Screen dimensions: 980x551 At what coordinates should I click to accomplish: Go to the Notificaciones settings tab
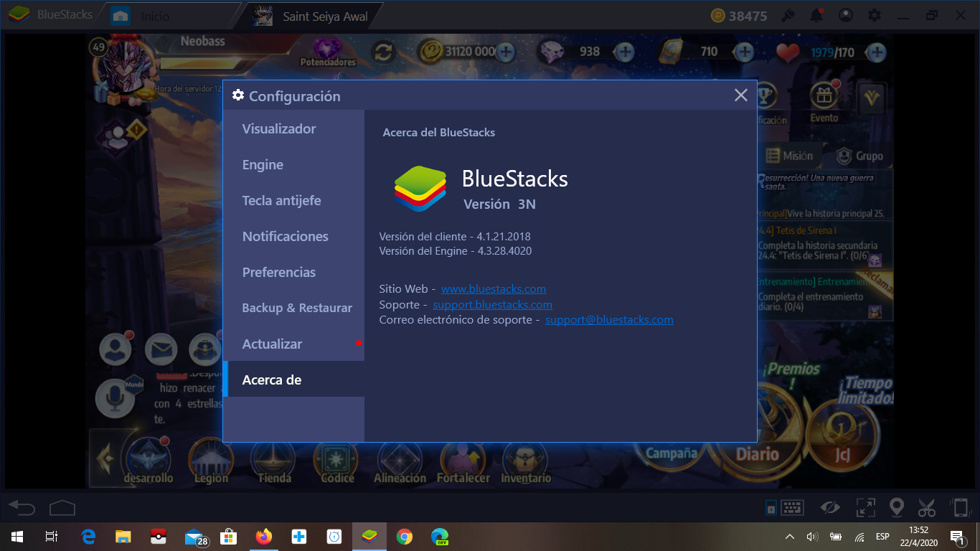(x=293, y=236)
